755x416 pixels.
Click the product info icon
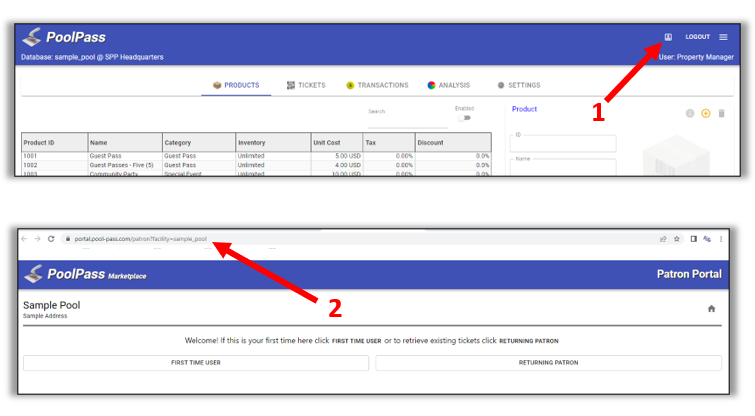coord(690,114)
